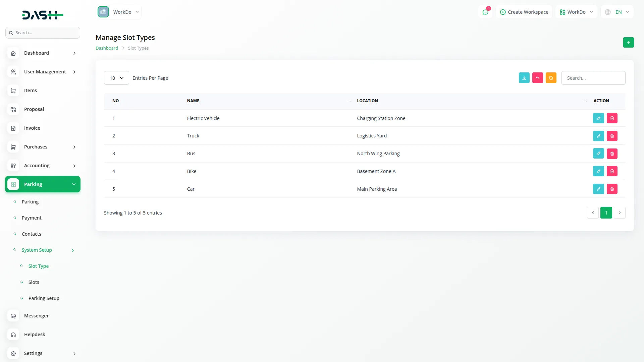The height and width of the screenshot is (362, 644).
Task: Go to the Helpdesk menu item
Action: 35,335
